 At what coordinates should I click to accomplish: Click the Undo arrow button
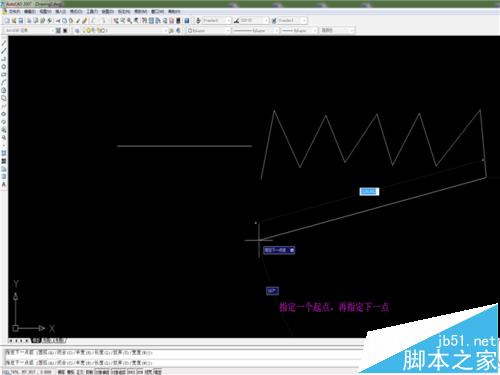coord(92,21)
